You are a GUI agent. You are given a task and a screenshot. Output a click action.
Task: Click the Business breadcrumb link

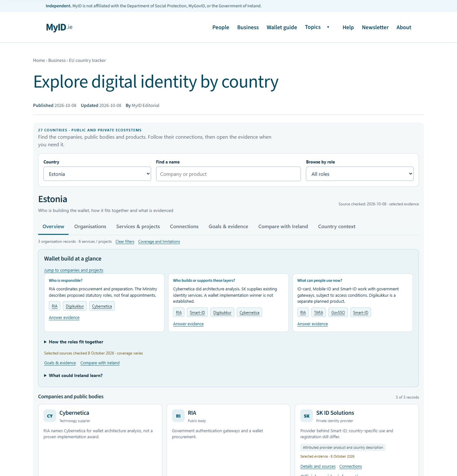(x=57, y=60)
